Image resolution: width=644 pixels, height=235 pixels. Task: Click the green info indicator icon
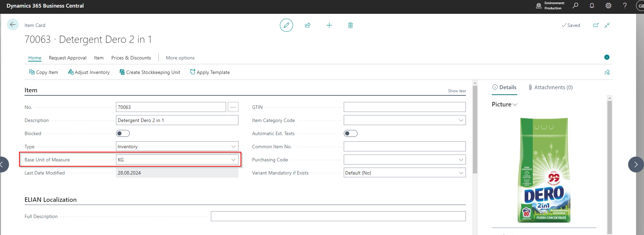(x=607, y=57)
